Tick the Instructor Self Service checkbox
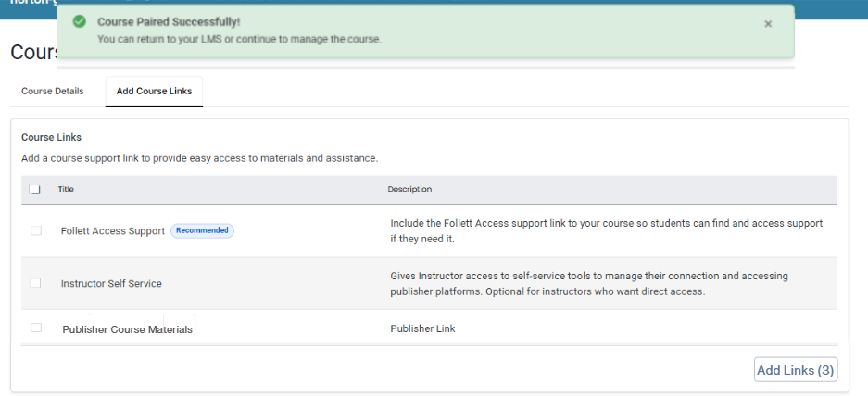 tap(36, 283)
